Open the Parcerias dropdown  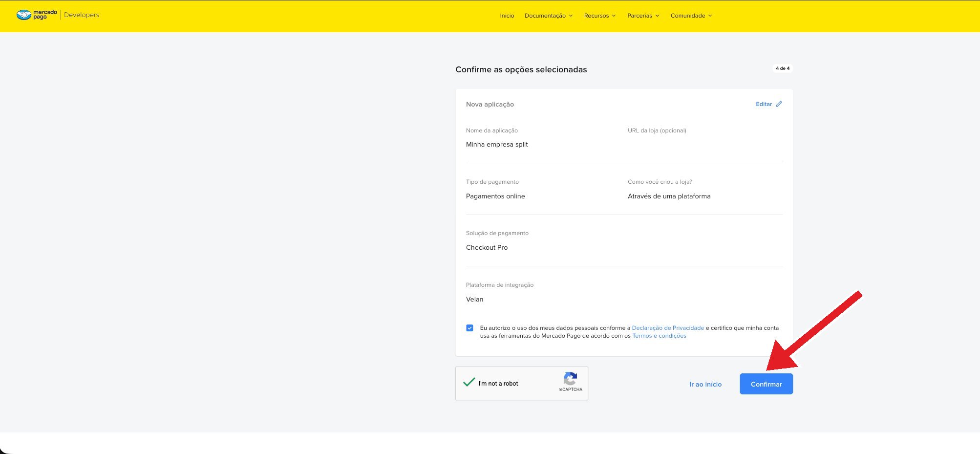643,16
